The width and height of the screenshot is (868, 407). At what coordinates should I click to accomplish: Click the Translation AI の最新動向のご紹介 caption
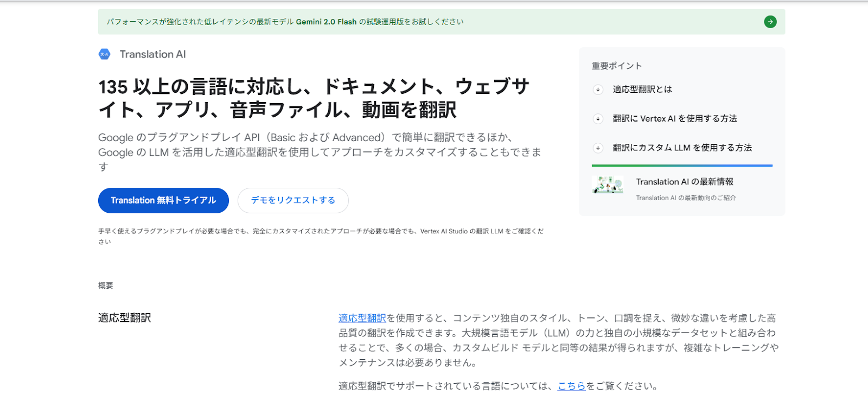(686, 198)
